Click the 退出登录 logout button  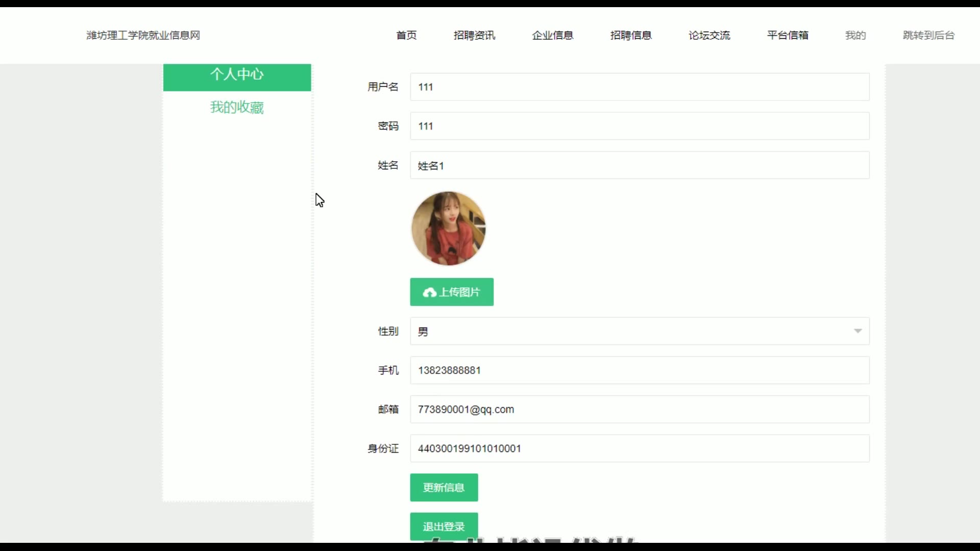tap(444, 526)
